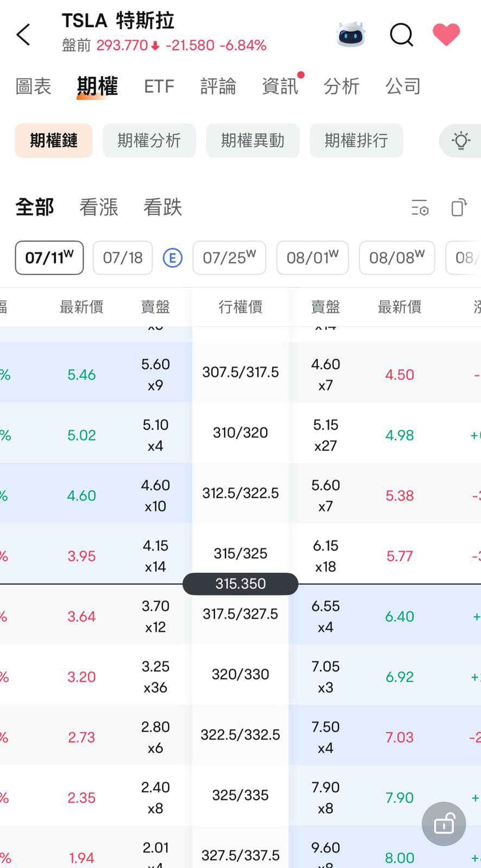The image size is (481, 868).
Task: Tap call last price 3.64
Action: tap(81, 617)
